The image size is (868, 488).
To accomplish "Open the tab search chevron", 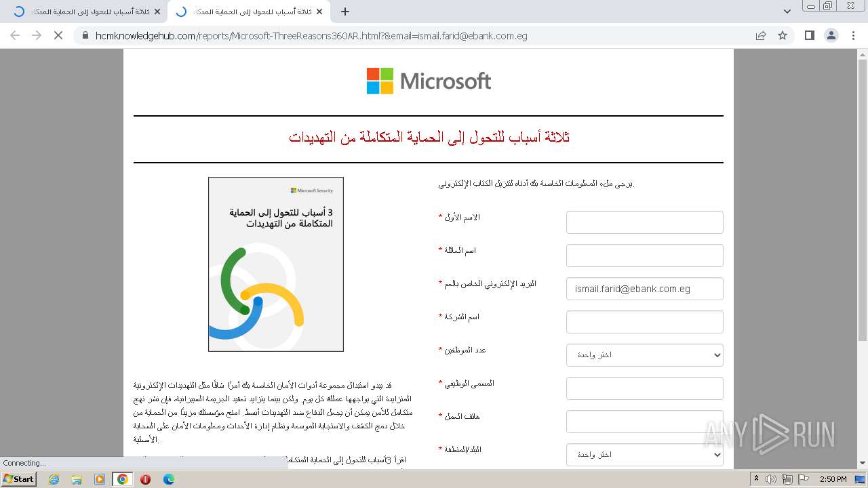I will 787,12.
